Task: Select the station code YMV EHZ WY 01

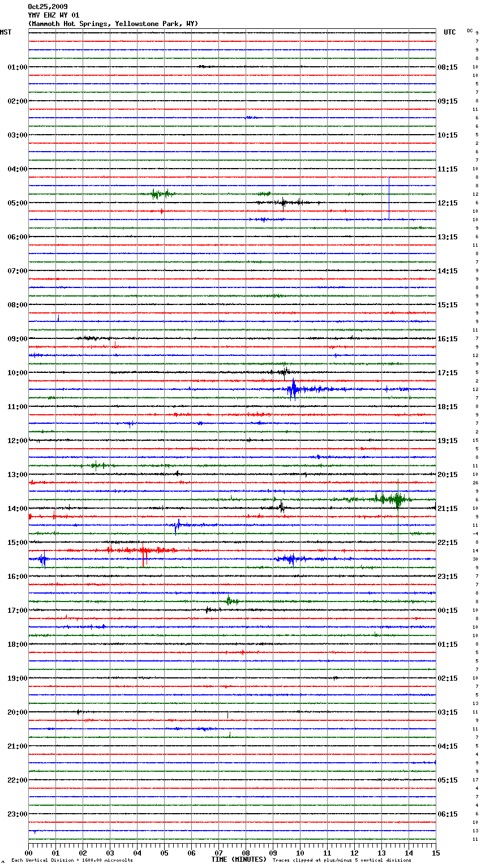Action: point(54,15)
